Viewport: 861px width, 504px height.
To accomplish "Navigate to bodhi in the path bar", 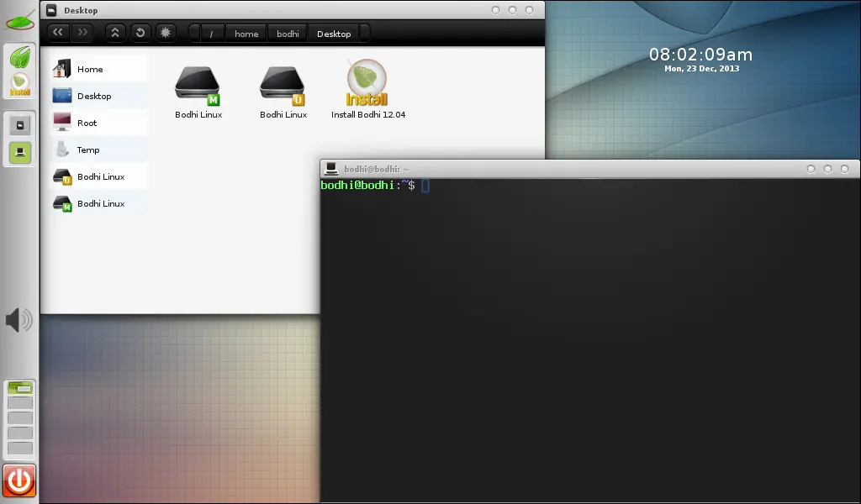I will [288, 34].
